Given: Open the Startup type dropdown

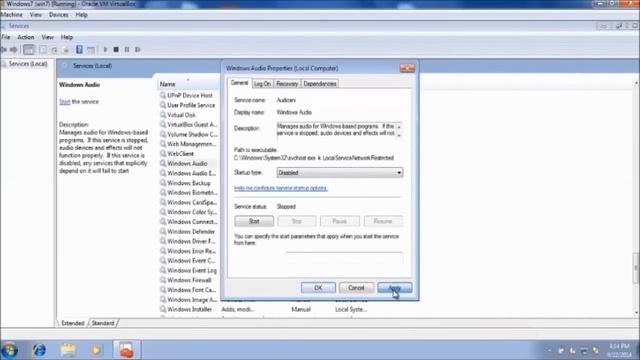Looking at the screenshot, I should tap(340, 173).
